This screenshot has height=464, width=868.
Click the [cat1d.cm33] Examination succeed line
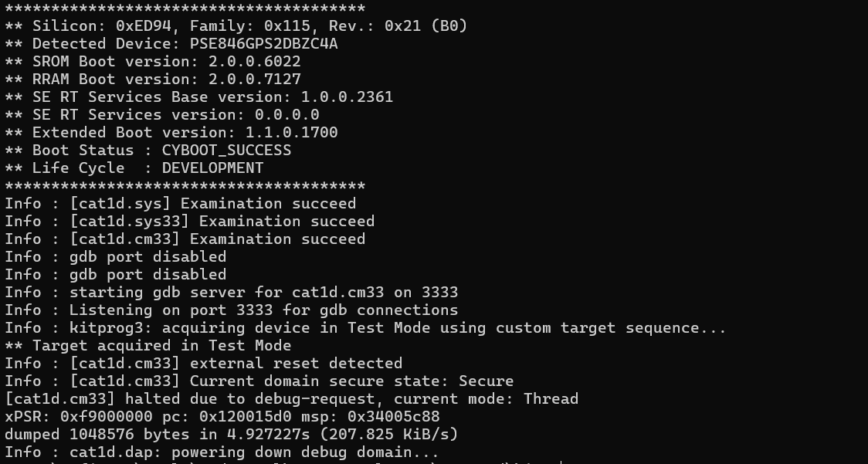(x=185, y=239)
